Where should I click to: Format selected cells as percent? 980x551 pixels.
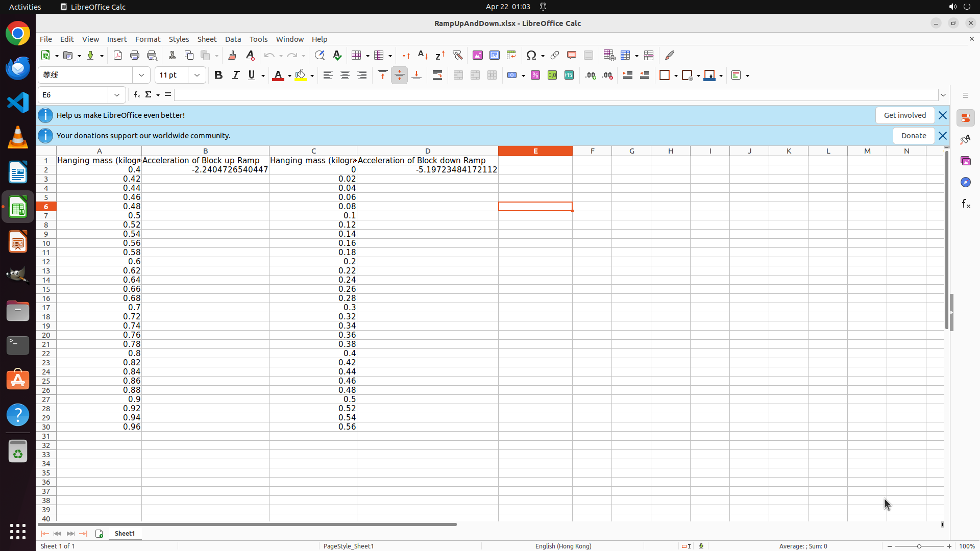535,76
